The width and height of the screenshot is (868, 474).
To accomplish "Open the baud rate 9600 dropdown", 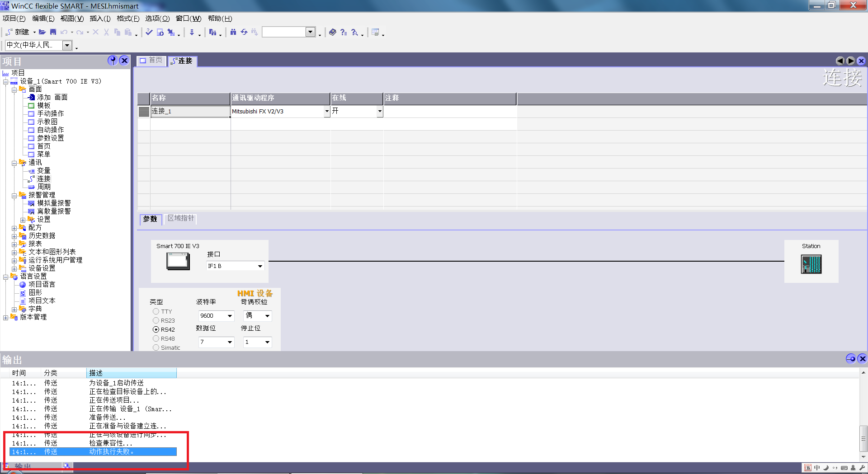I will click(x=230, y=316).
